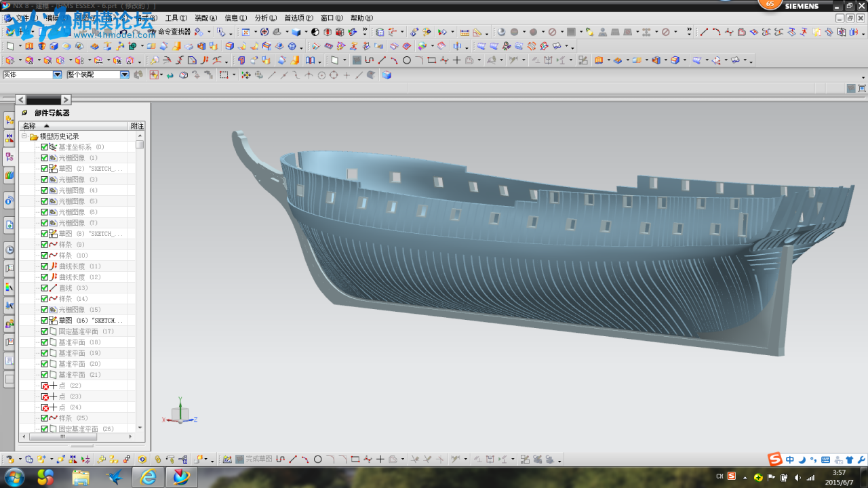The height and width of the screenshot is (488, 868).
Task: Click the tab scroll right arrow above navigator
Action: (x=66, y=100)
